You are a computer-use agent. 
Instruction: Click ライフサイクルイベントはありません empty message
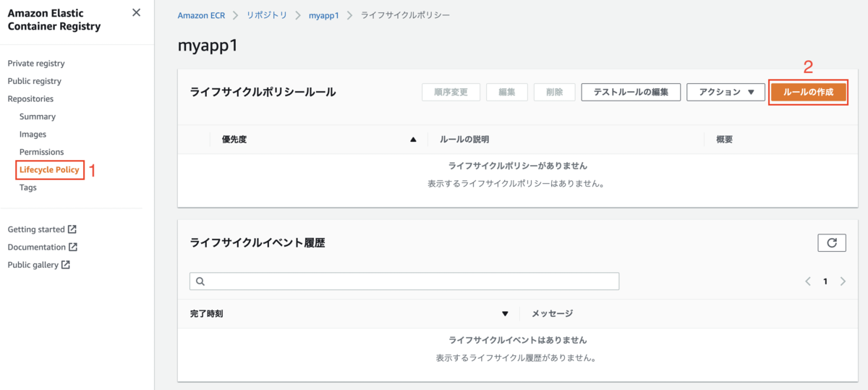[518, 340]
